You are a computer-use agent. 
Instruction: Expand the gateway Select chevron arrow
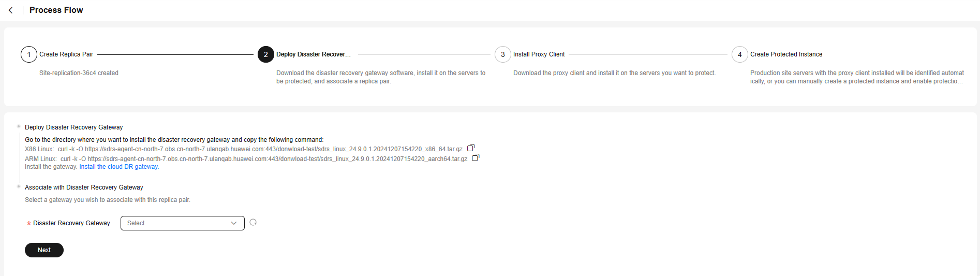click(234, 223)
